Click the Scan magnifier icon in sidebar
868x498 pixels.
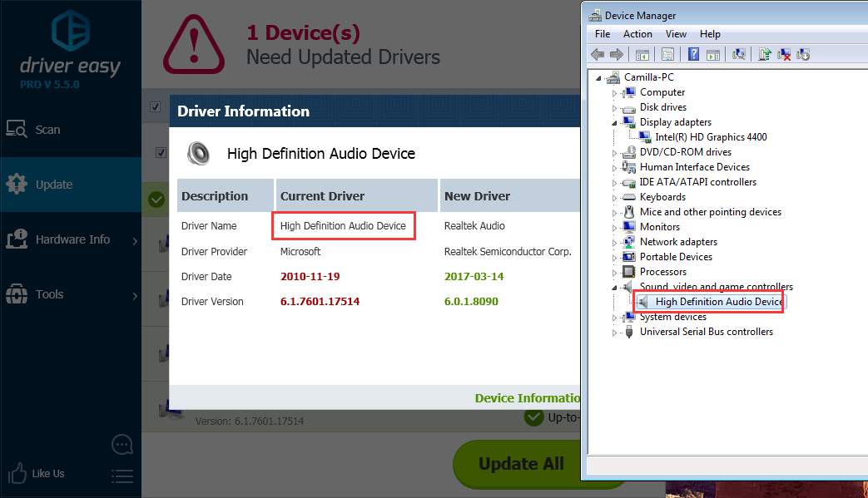tap(17, 130)
